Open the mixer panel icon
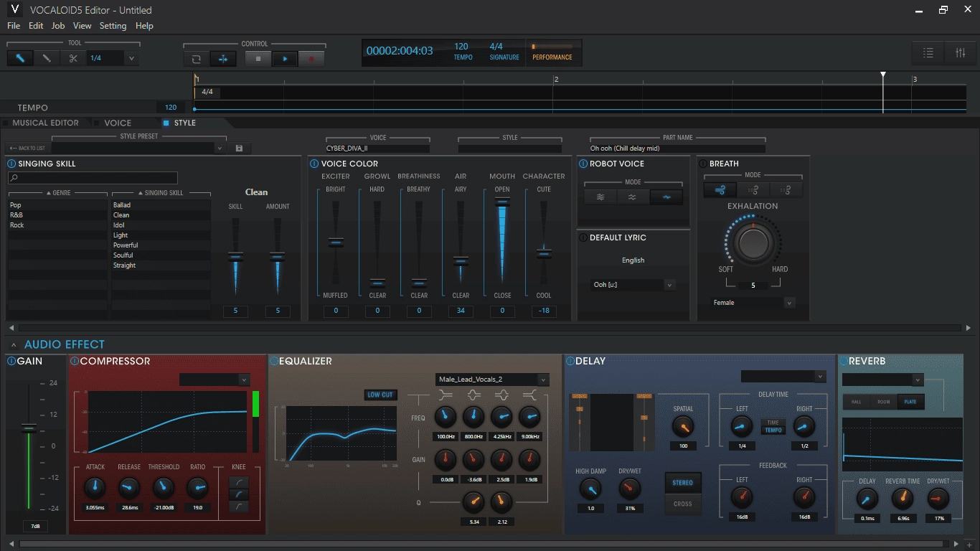 click(x=961, y=53)
